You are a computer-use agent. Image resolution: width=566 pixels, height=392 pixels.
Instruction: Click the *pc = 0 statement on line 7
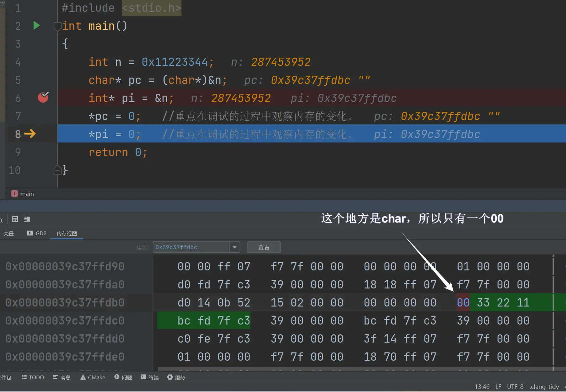pos(114,116)
